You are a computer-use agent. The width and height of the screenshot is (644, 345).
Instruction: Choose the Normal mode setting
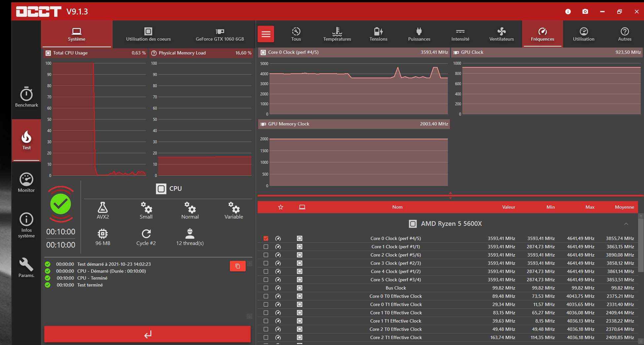coord(190,211)
